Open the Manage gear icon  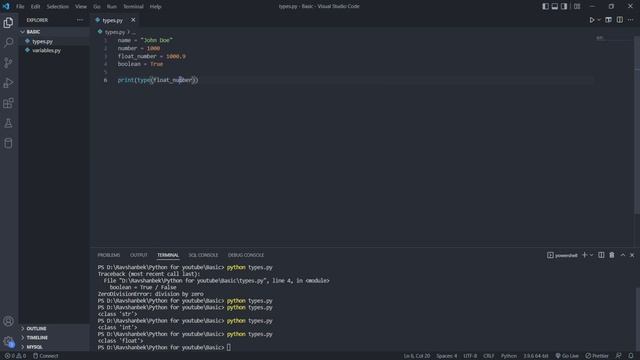pyautogui.click(x=8, y=341)
